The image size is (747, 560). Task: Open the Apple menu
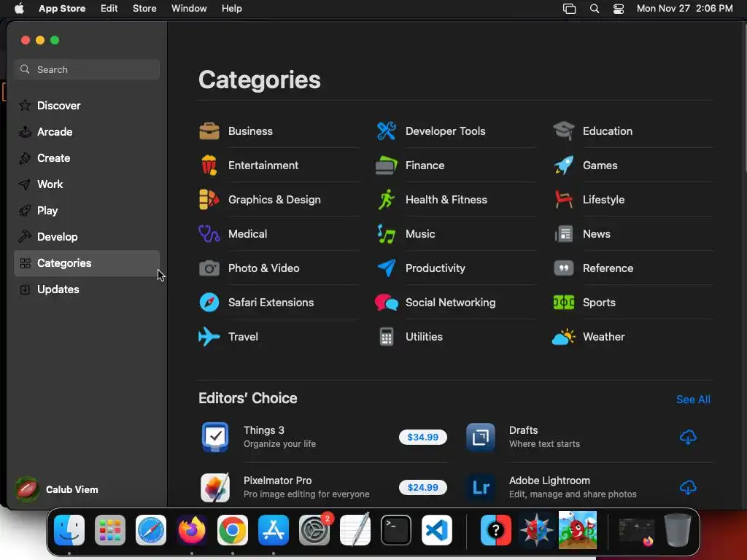19,9
